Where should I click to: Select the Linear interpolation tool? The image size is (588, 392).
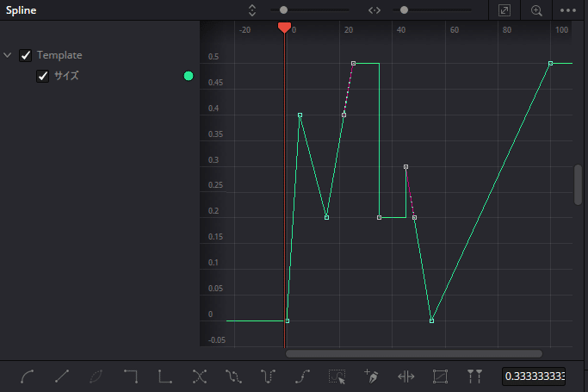[62, 376]
